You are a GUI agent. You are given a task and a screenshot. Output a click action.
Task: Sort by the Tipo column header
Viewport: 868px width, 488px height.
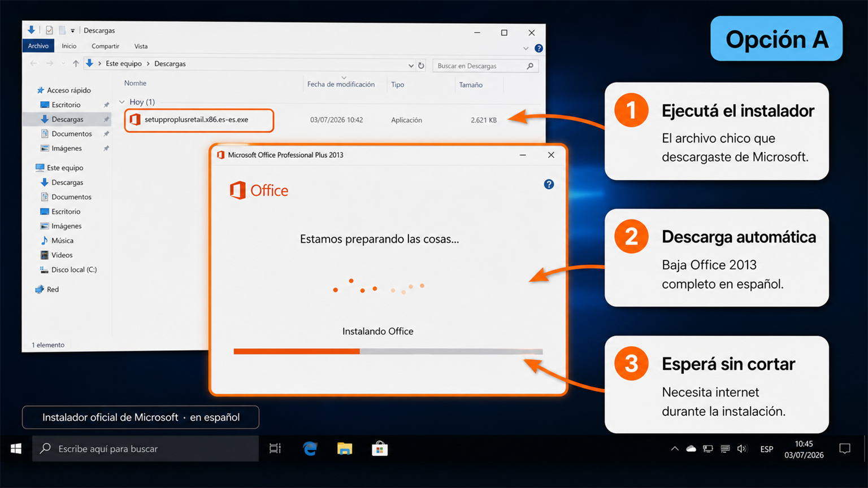click(398, 85)
